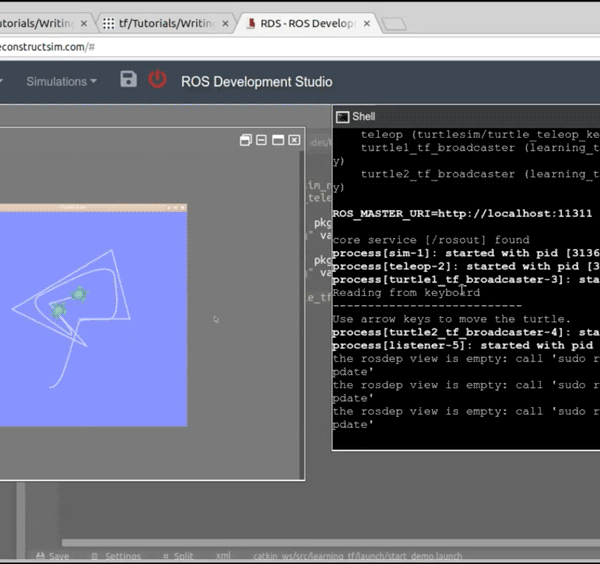Screen dimensions: 600x564
Task: Click the Shell panel title
Action: tap(364, 117)
